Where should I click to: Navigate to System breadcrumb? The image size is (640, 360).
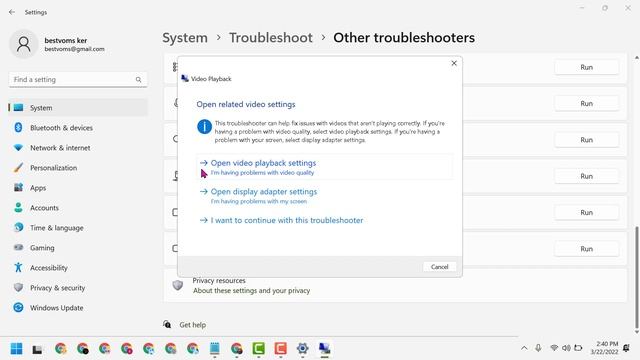pyautogui.click(x=185, y=38)
